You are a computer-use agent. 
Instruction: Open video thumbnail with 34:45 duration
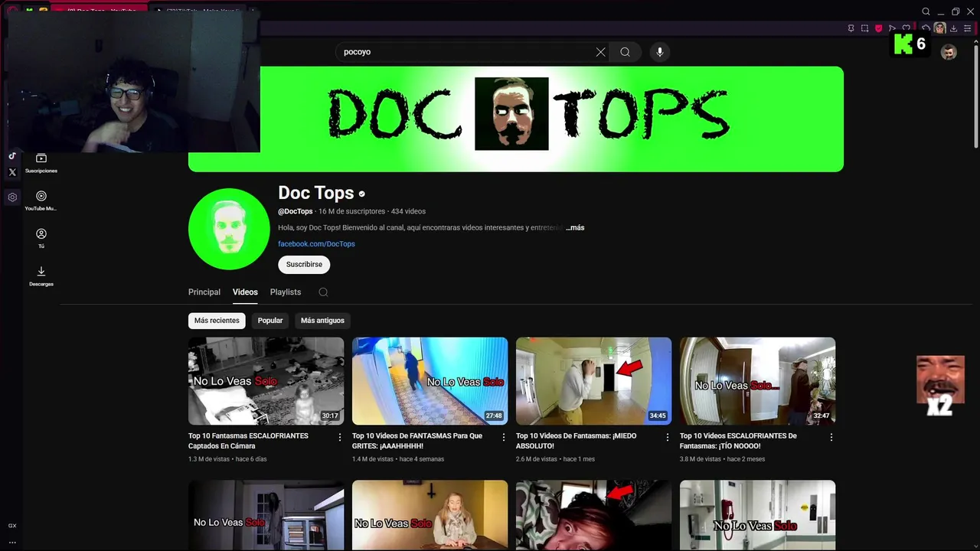594,381
